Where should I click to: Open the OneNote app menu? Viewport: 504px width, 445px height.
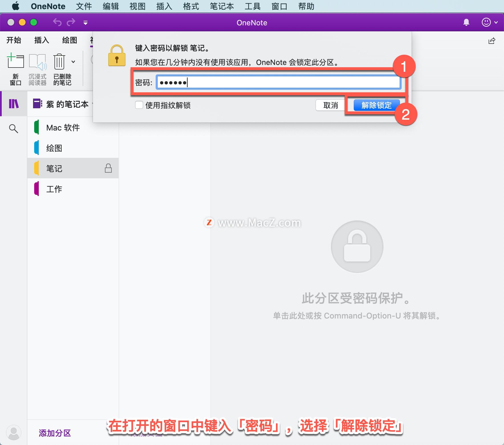click(48, 6)
